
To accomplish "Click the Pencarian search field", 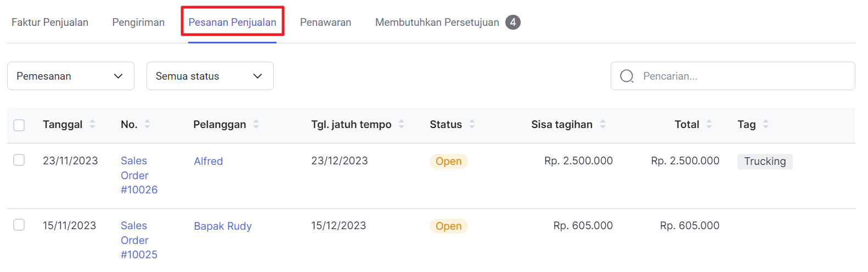I will tap(741, 76).
